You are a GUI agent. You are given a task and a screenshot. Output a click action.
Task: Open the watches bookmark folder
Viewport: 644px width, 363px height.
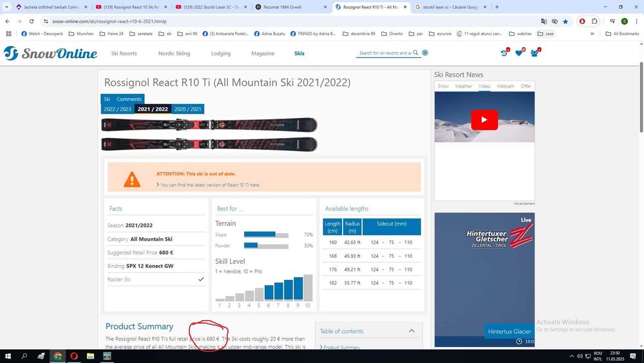tap(520, 34)
